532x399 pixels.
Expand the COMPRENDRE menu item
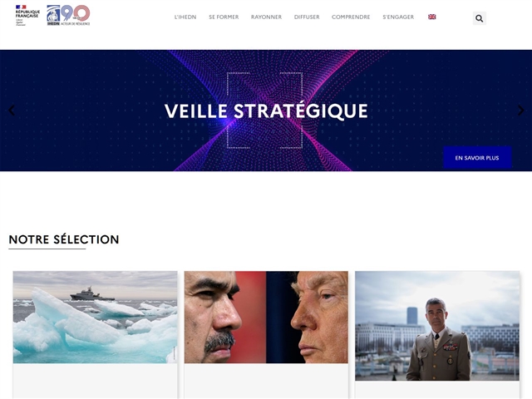(x=351, y=17)
